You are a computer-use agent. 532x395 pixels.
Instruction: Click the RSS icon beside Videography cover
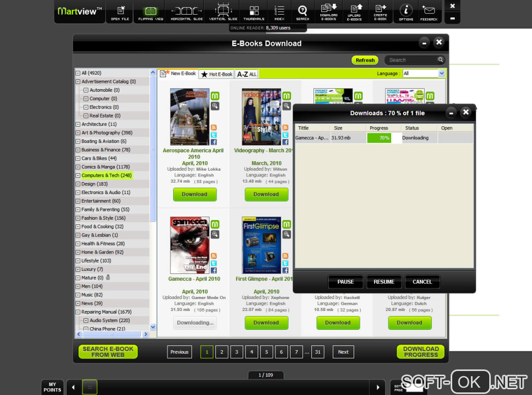tap(285, 128)
